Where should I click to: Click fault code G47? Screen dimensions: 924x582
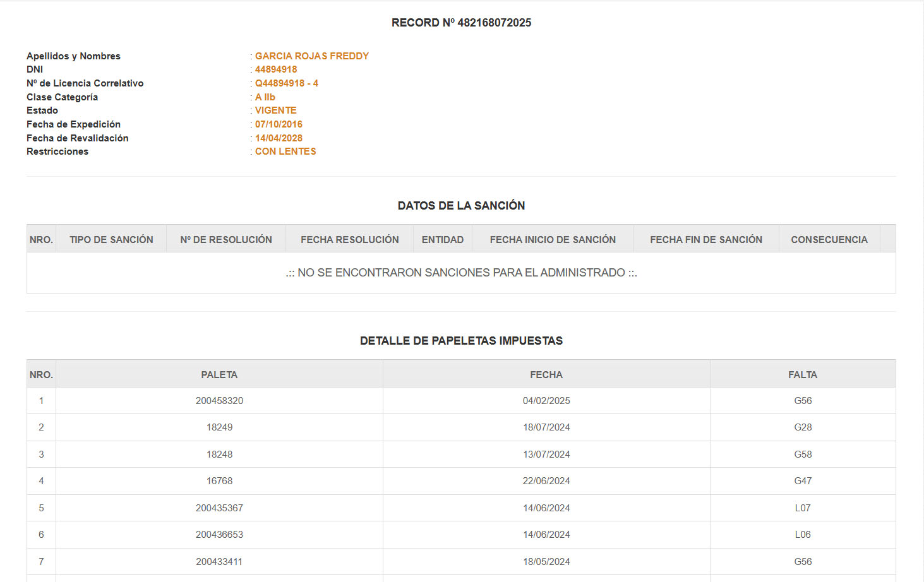tap(802, 481)
